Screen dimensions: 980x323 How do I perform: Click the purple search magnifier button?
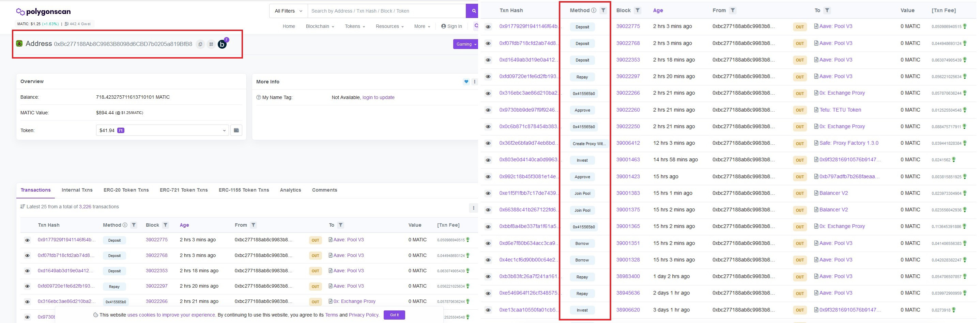click(473, 11)
